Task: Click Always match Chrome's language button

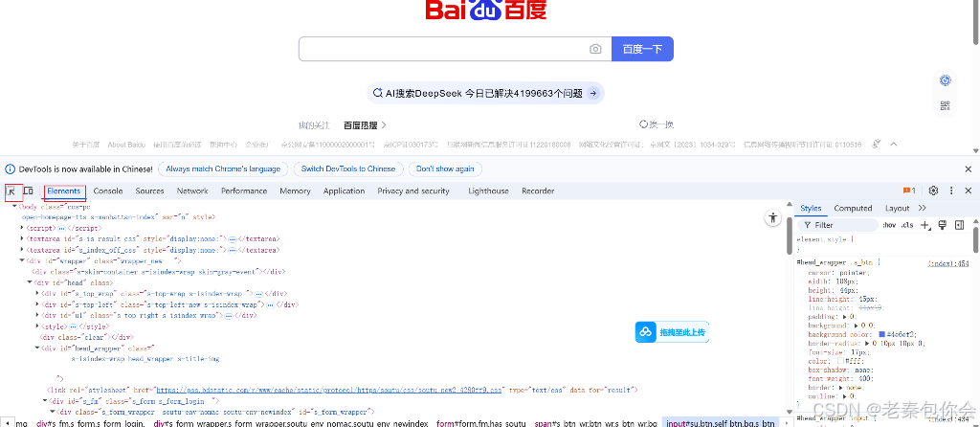Action: pyautogui.click(x=223, y=169)
